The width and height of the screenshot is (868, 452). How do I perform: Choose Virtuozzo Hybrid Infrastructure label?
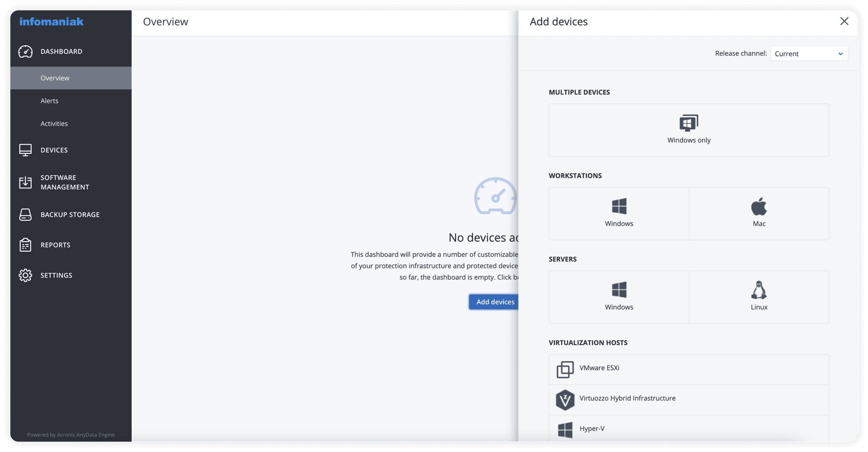pyautogui.click(x=627, y=398)
